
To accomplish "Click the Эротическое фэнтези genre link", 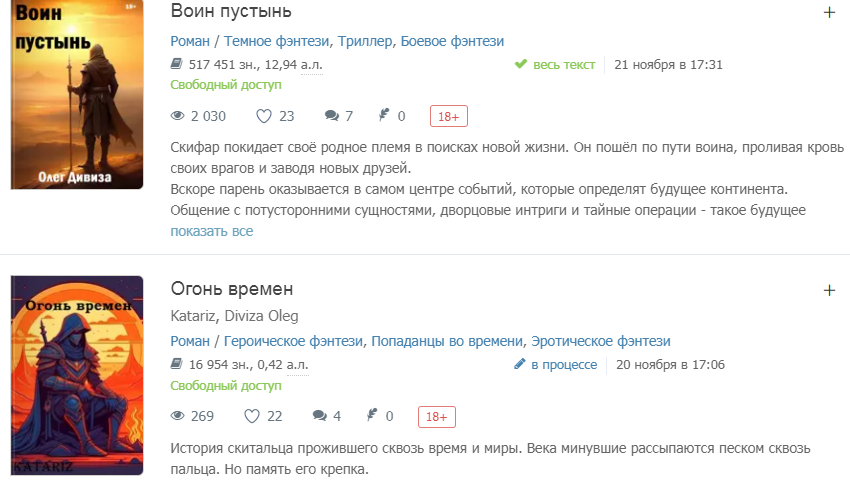I will pos(601,341).
